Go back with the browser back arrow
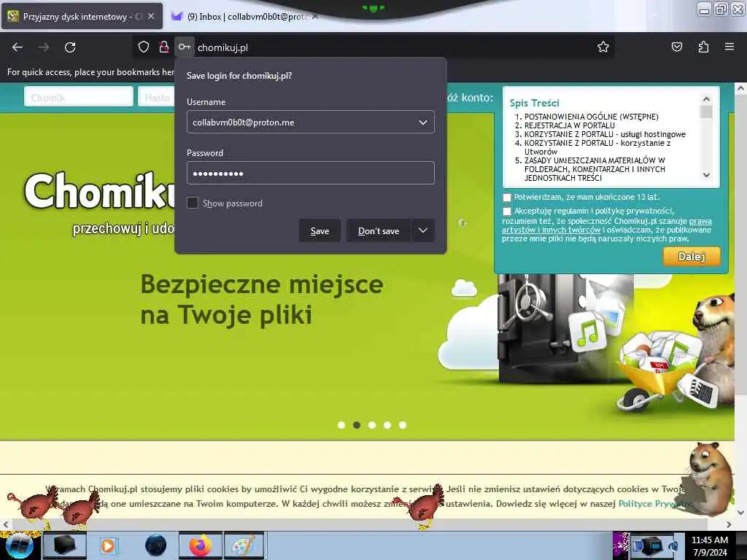 pos(18,47)
